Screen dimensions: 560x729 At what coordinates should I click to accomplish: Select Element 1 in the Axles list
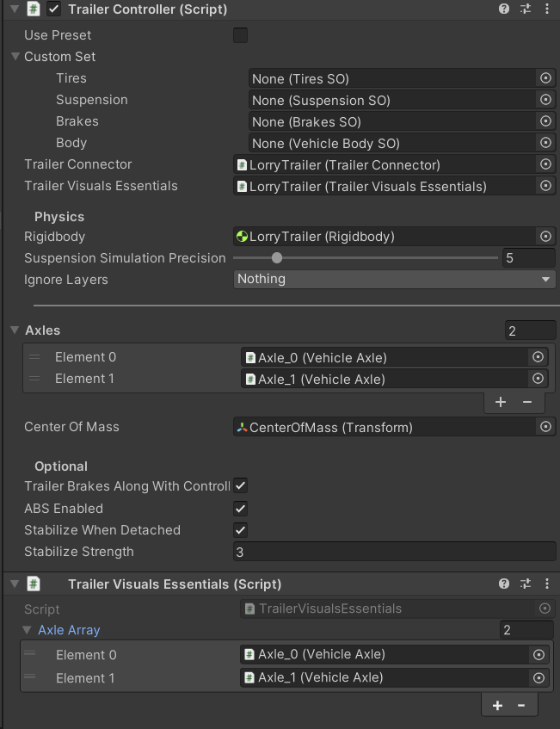coord(85,379)
